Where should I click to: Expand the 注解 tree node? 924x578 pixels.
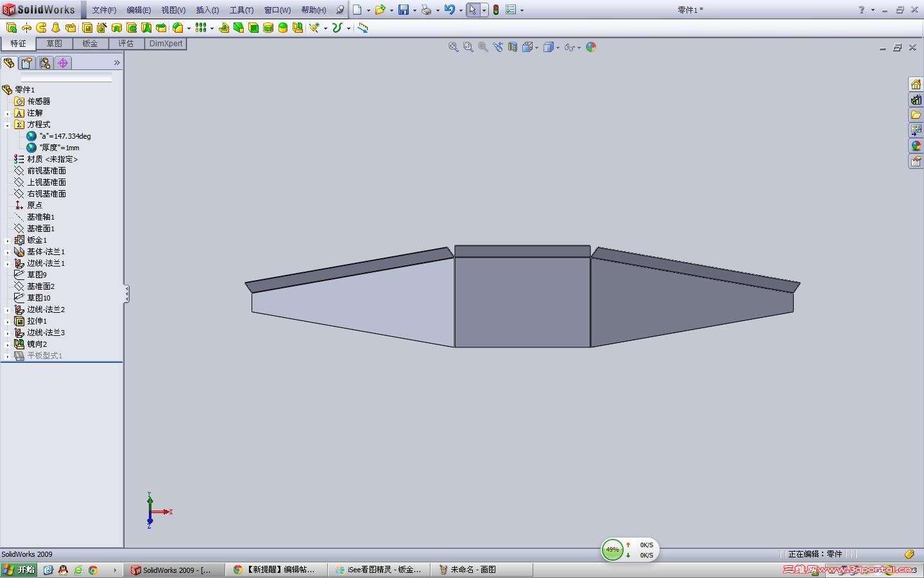click(8, 113)
